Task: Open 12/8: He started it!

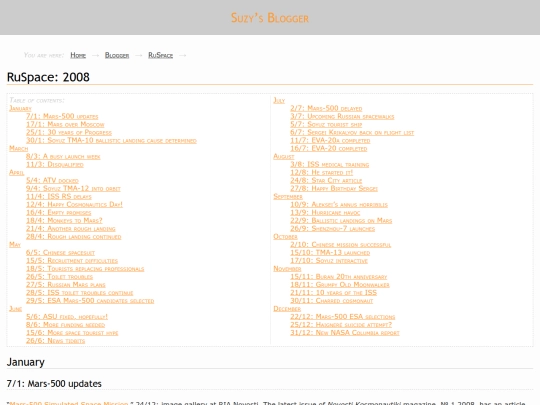Action: pyautogui.click(x=322, y=172)
